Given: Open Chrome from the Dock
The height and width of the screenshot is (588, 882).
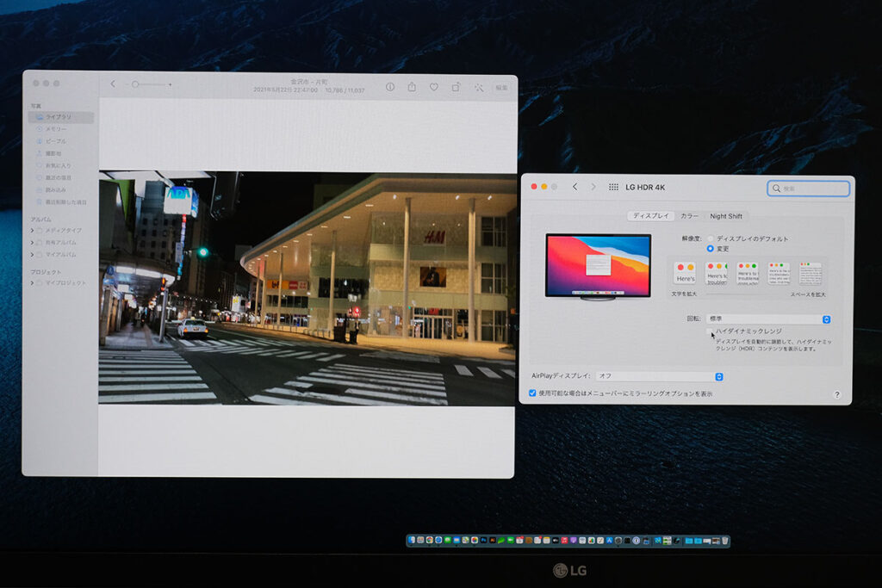Looking at the screenshot, I should pos(430,541).
